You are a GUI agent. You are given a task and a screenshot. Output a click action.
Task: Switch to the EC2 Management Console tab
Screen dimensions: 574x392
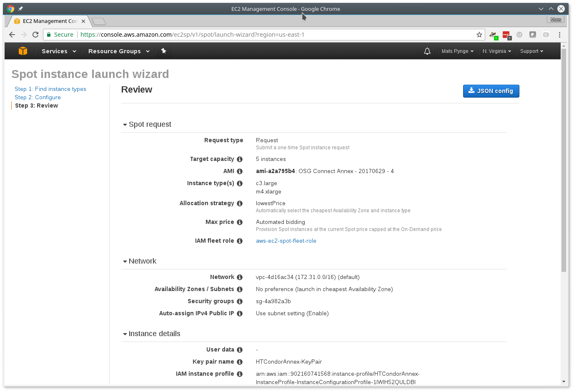click(50, 21)
